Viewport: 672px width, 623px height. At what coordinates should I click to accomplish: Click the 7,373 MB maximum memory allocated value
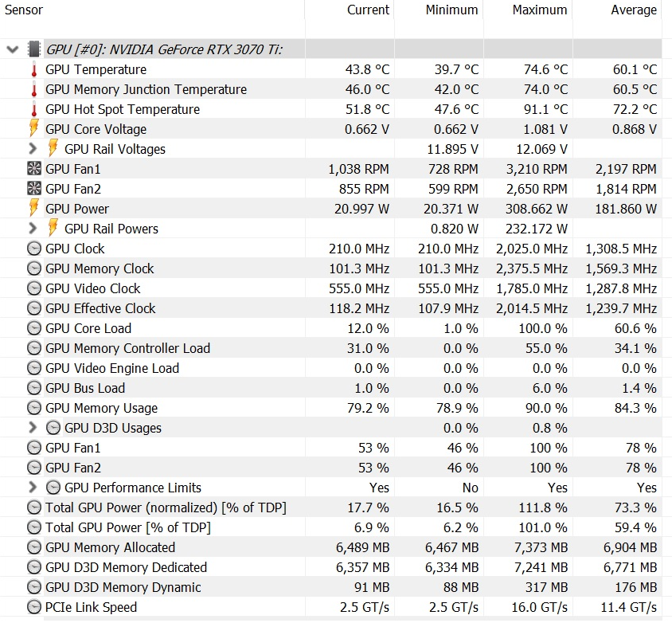click(x=541, y=547)
